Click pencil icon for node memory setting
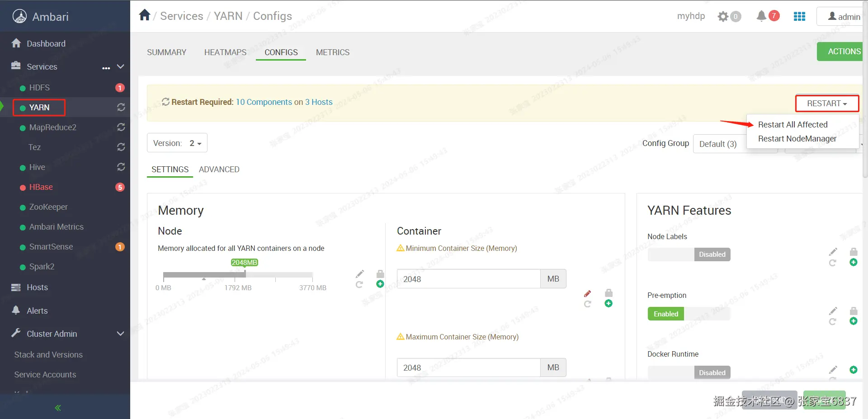This screenshot has height=419, width=868. tap(360, 274)
